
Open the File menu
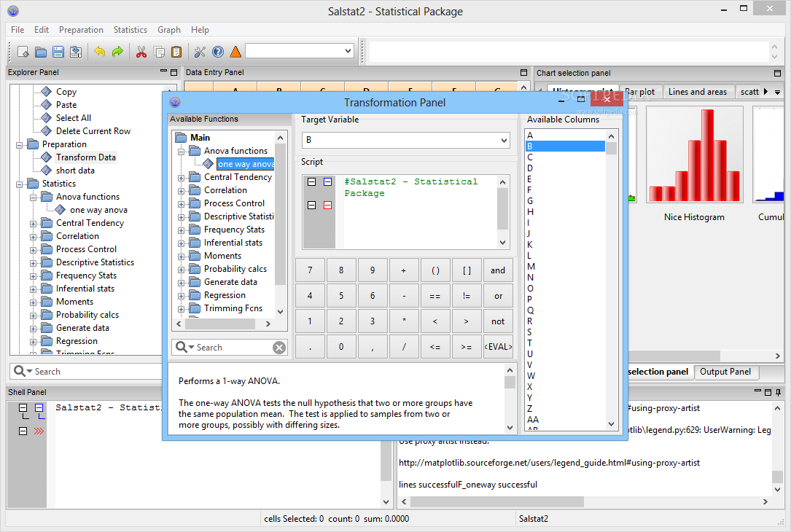coord(17,30)
